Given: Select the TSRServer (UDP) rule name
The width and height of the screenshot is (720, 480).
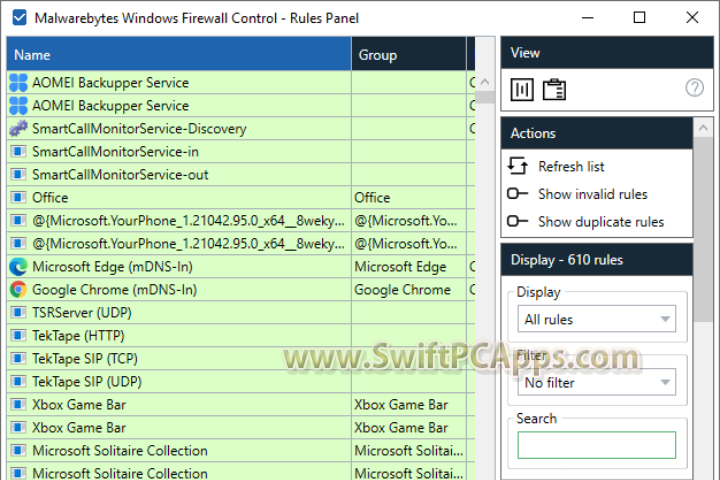Looking at the screenshot, I should [82, 313].
